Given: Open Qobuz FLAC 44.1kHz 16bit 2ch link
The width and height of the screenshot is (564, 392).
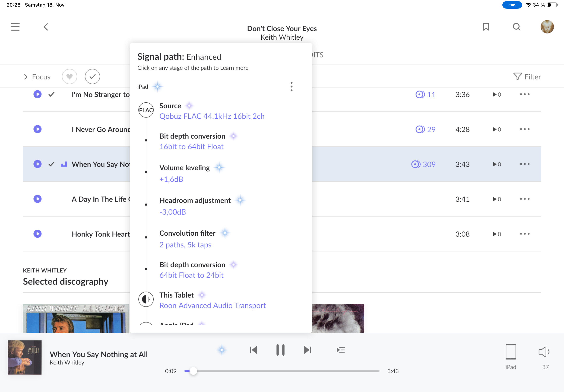Looking at the screenshot, I should pyautogui.click(x=212, y=116).
